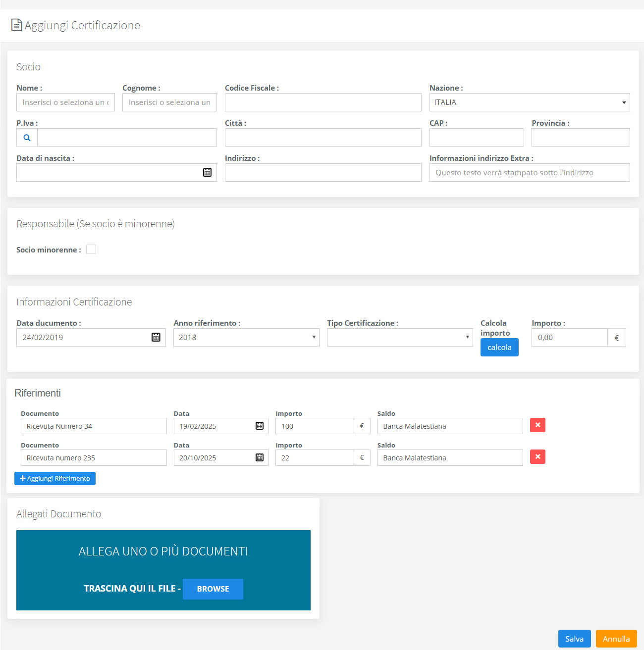Click BROWSE to attach a document
The image size is (644, 650).
coord(213,589)
